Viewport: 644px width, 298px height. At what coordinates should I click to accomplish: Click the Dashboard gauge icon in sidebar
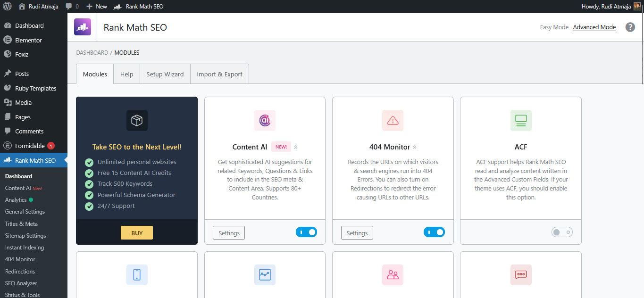coord(8,26)
